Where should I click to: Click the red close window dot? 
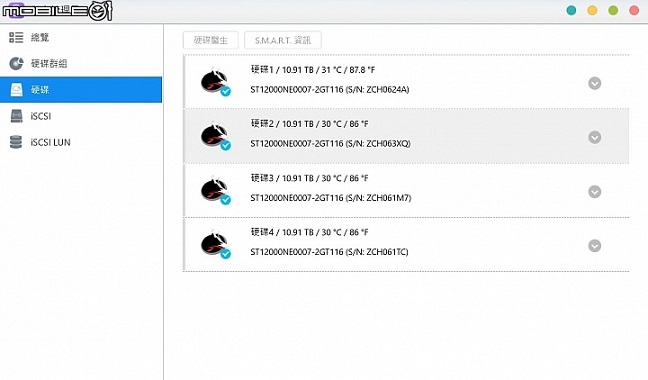click(634, 10)
